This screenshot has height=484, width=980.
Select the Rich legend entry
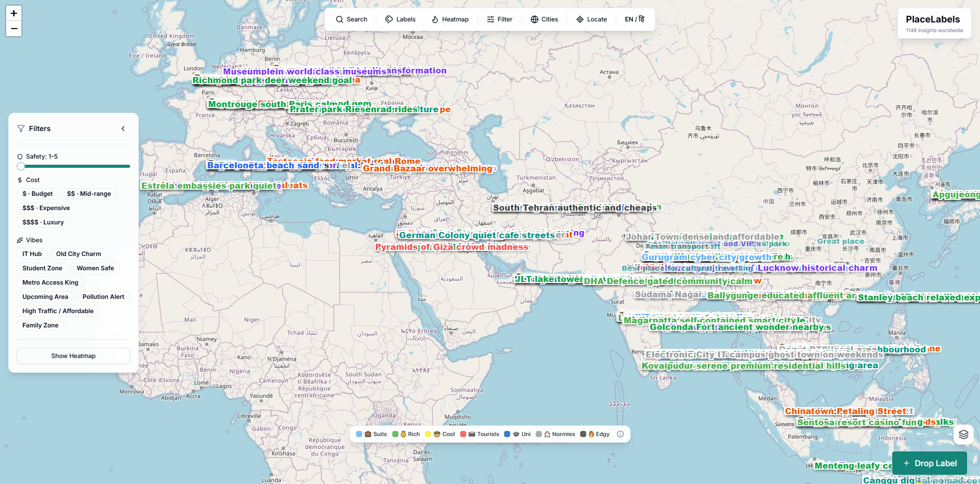[406, 434]
